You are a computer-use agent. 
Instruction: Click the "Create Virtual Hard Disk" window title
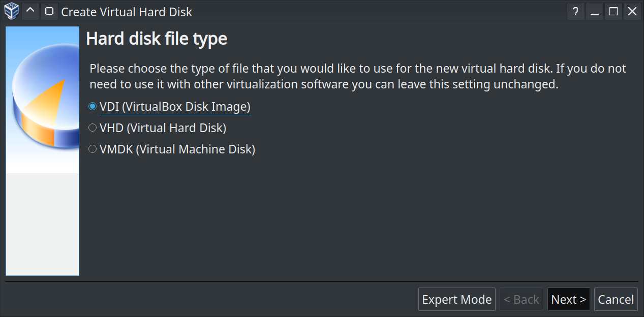pos(127,11)
